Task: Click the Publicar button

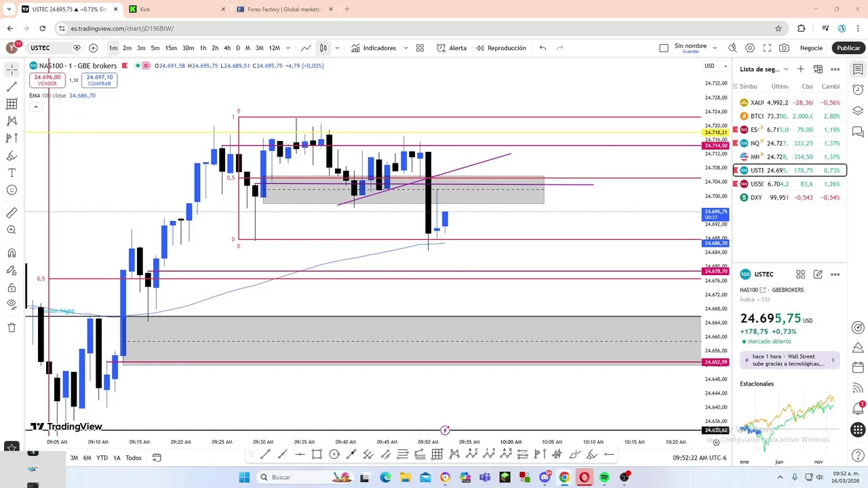Action: (x=848, y=48)
